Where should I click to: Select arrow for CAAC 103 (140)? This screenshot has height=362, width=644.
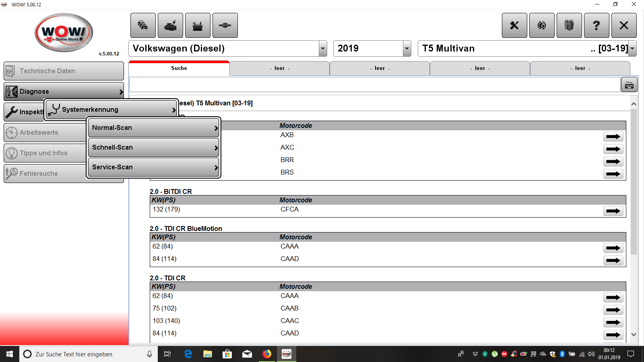(613, 323)
